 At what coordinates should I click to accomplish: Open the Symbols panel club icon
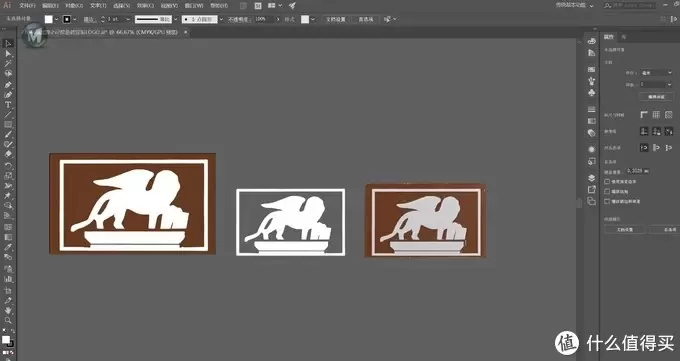592,92
